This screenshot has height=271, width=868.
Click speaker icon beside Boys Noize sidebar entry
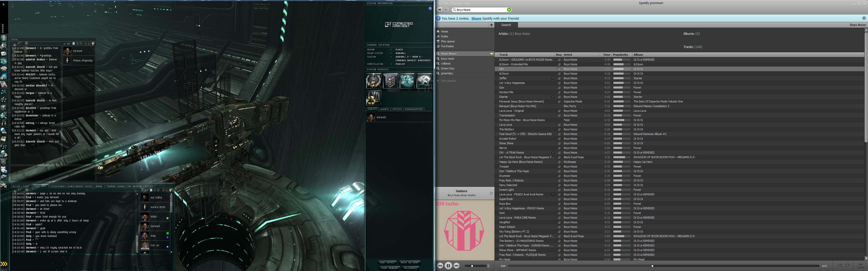point(492,54)
